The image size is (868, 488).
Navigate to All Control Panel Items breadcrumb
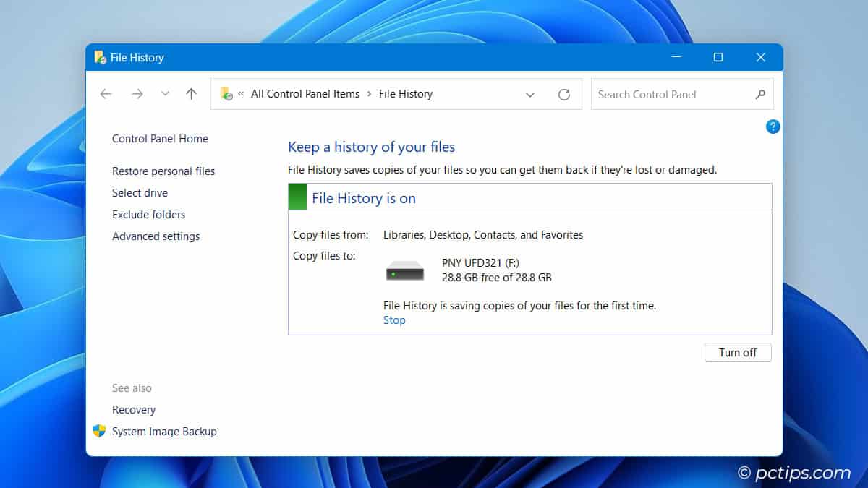305,93
